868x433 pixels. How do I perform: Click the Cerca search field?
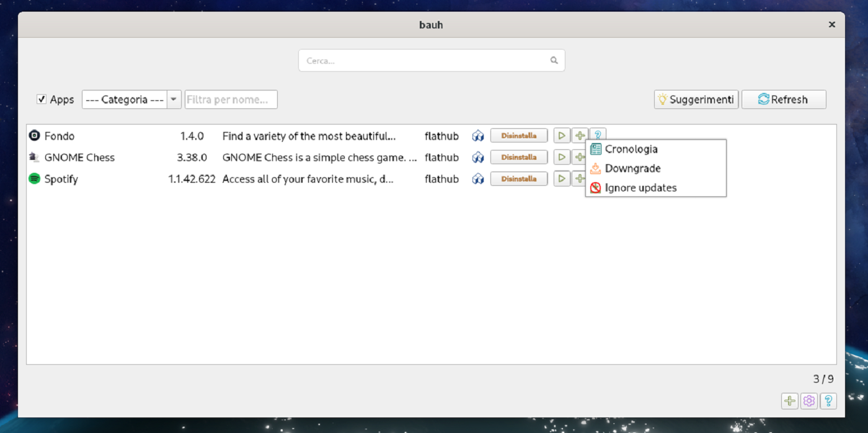(x=432, y=61)
